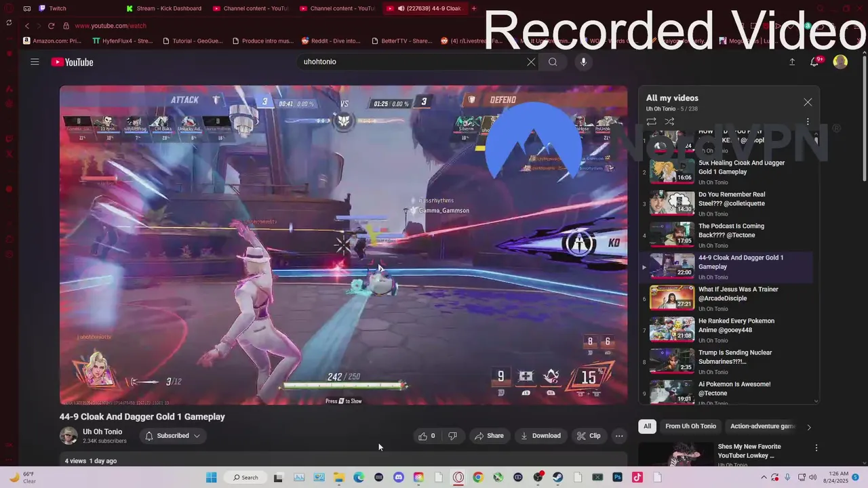The image size is (868, 488).
Task: Open Steam from taskbar
Action: (557, 477)
